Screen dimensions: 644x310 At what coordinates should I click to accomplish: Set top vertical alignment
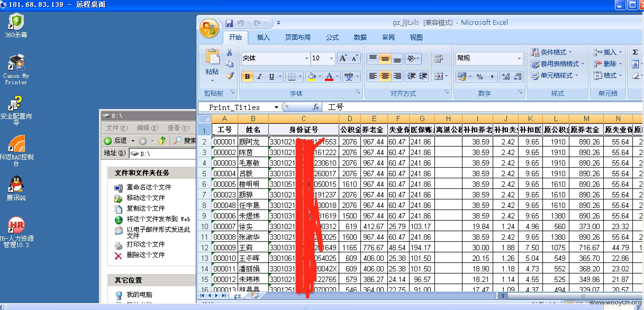(x=373, y=58)
